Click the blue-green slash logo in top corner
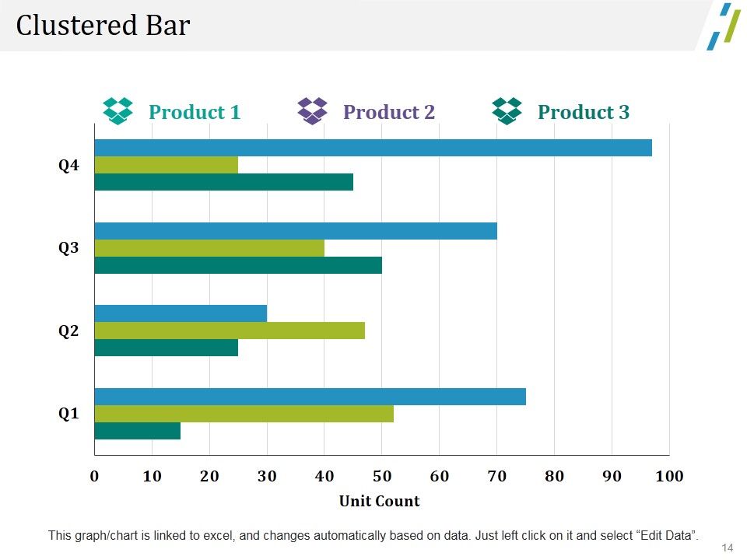747x560 pixels. (724, 26)
